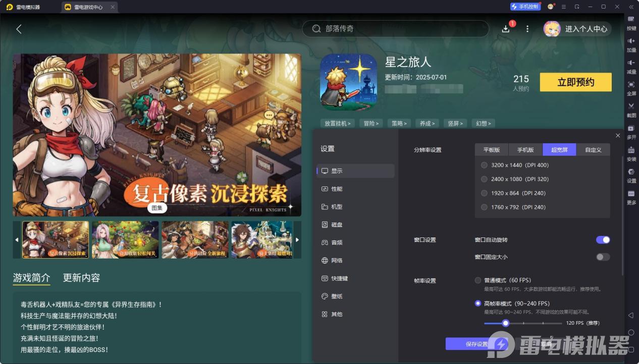The height and width of the screenshot is (364, 639).
Task: Open the download manager icon
Action: (x=506, y=29)
